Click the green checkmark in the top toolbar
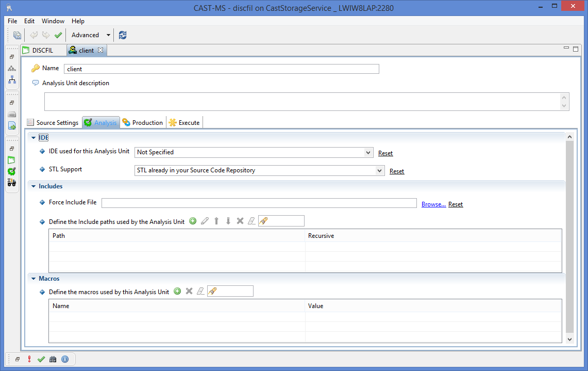This screenshot has height=371, width=588. coord(58,35)
